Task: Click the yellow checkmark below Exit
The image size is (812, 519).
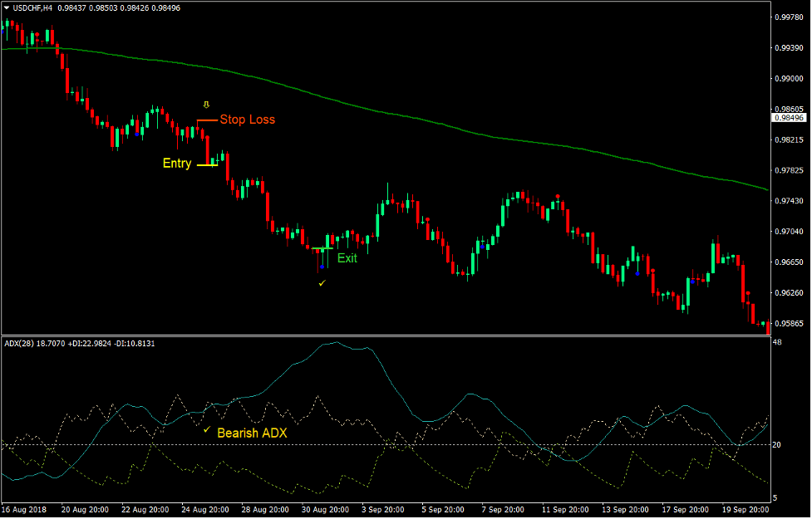Action: 322,283
